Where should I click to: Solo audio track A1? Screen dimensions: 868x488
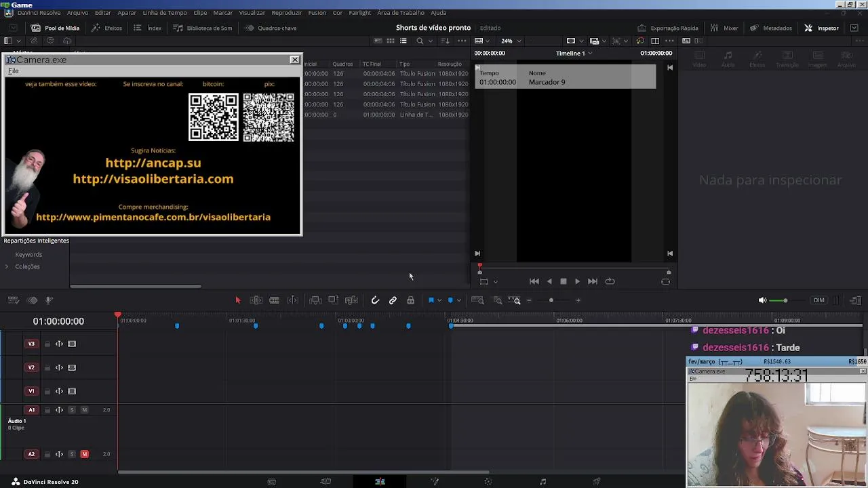[x=72, y=410]
